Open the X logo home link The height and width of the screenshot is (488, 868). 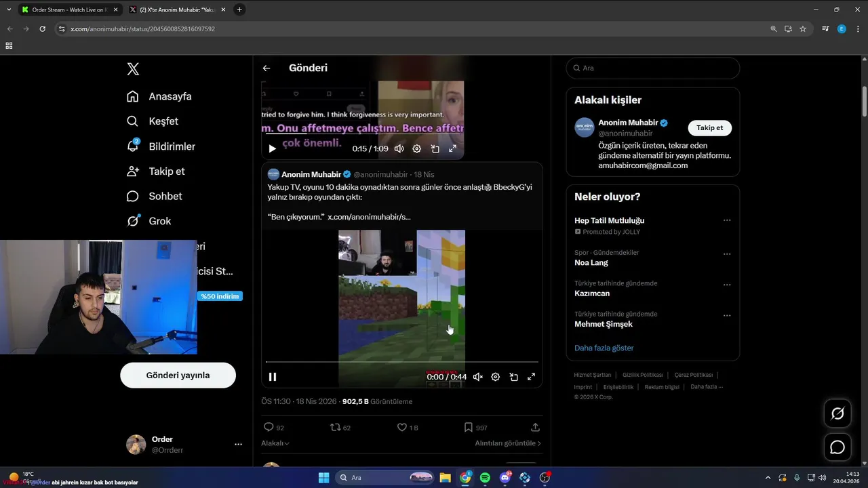coord(133,69)
